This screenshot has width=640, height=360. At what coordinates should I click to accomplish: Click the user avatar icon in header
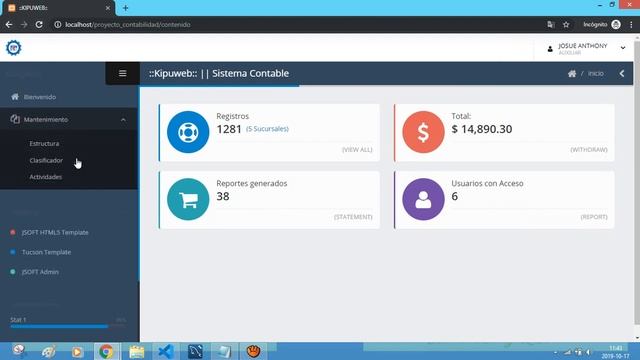tap(550, 49)
